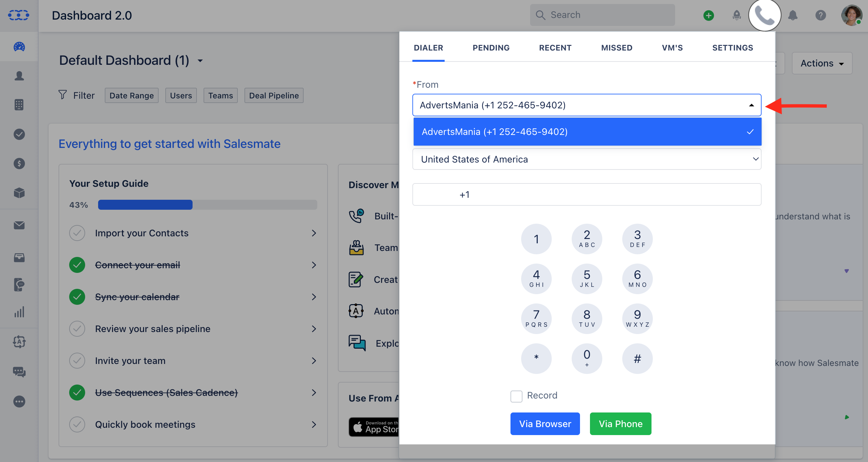
Task: Open Contacts person icon in sidebar
Action: pyautogui.click(x=19, y=76)
